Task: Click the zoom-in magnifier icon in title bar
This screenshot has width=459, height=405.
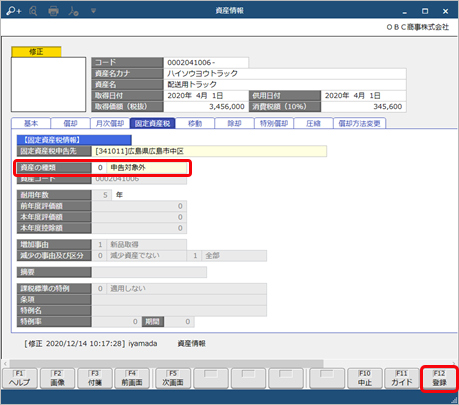Action: (x=14, y=11)
